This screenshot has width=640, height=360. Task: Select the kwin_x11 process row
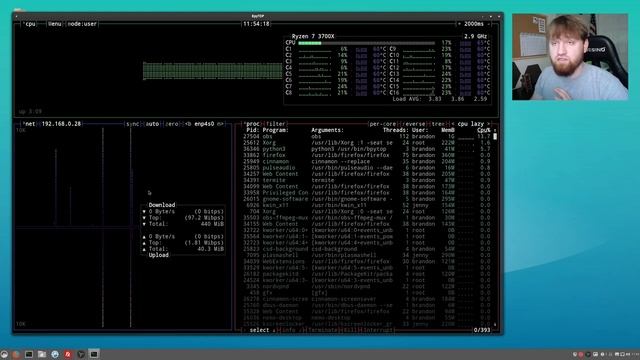[367, 205]
